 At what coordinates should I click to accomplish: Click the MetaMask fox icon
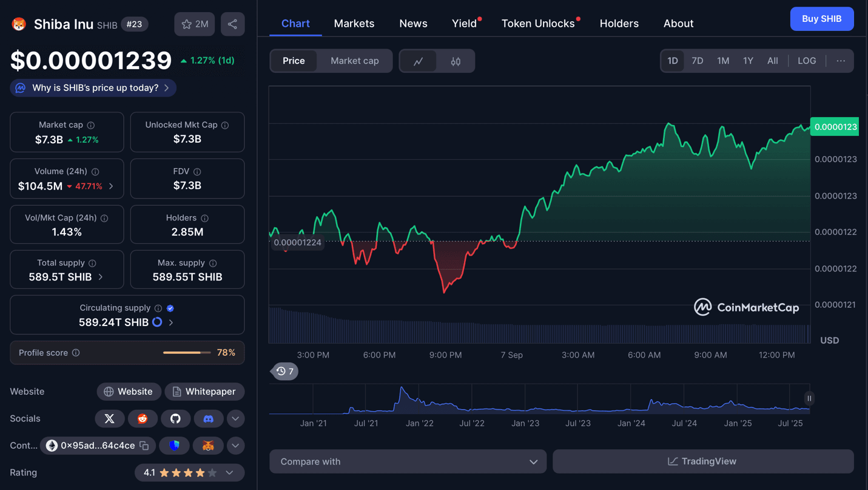pyautogui.click(x=208, y=446)
